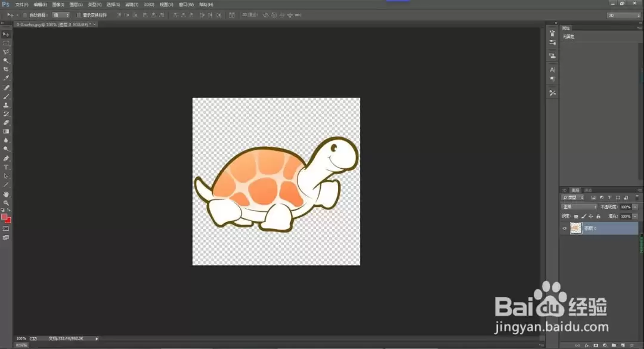Select the 0-0.webp.jpg document tab
644x349 pixels.
tap(54, 24)
